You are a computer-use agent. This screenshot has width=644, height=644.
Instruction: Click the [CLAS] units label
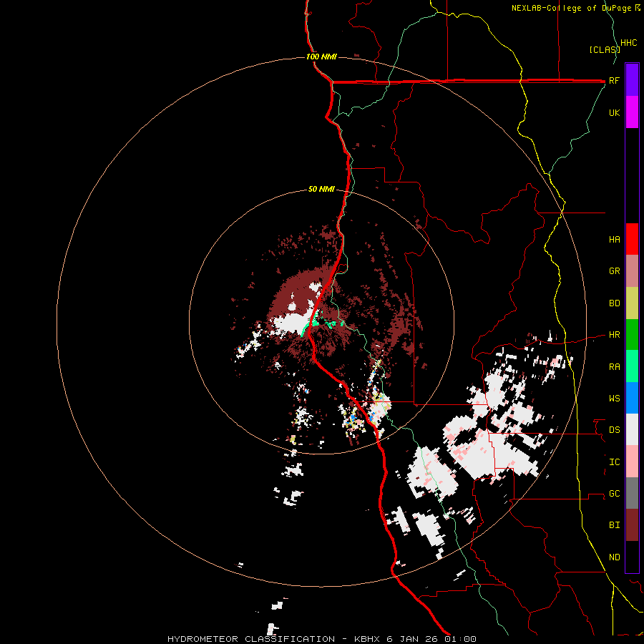[604, 49]
